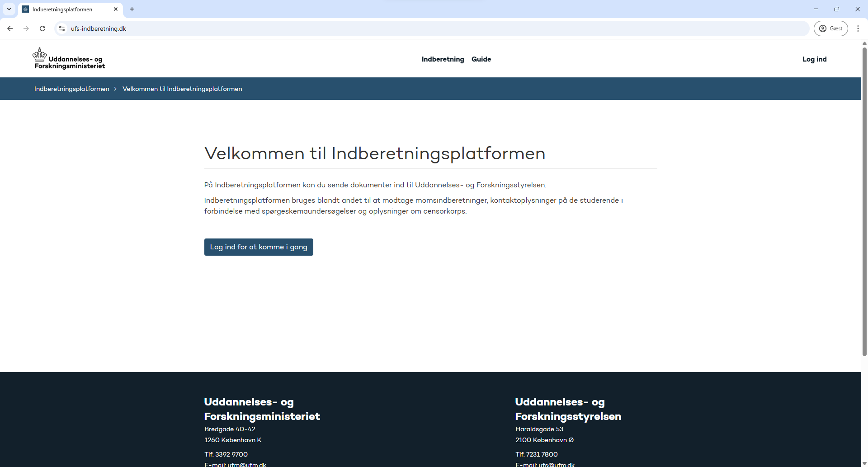The image size is (868, 467).
Task: Close the Indberetningsplatformen tab
Action: pos(116,9)
